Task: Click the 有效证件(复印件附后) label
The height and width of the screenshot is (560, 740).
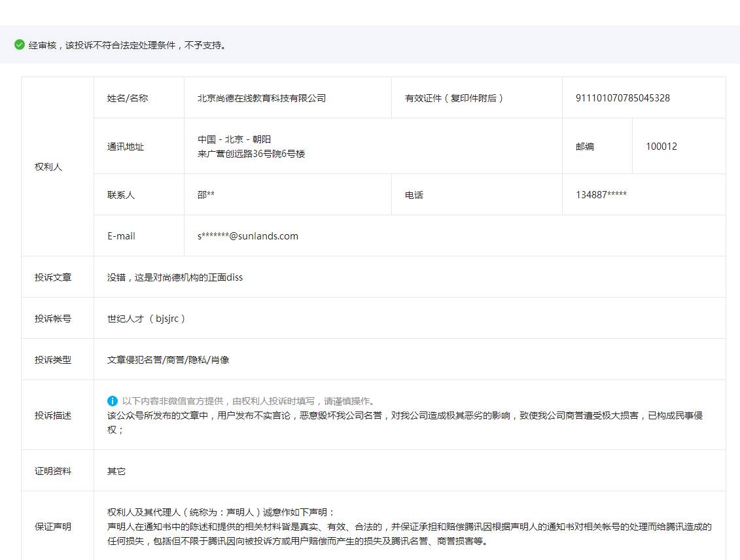Action: pyautogui.click(x=454, y=98)
